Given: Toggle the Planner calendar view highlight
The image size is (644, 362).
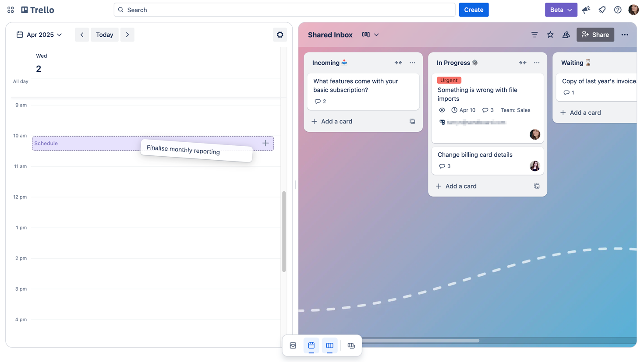Looking at the screenshot, I should [x=311, y=345].
